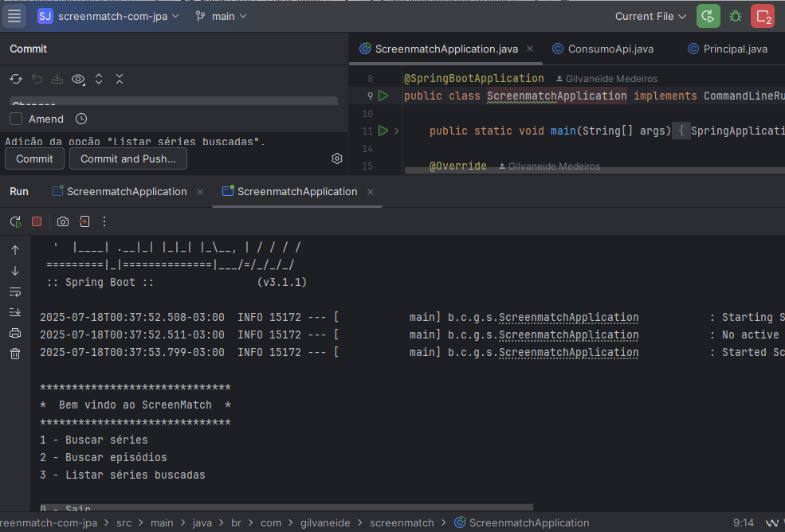This screenshot has height=532, width=785.
Task: Click the first ScreenmatchApplication link in the log
Action: 569,317
